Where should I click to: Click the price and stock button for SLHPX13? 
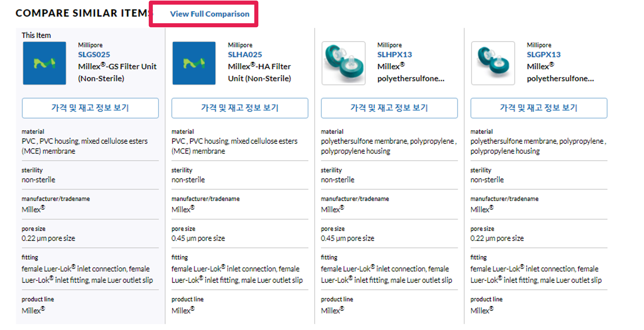pos(389,108)
